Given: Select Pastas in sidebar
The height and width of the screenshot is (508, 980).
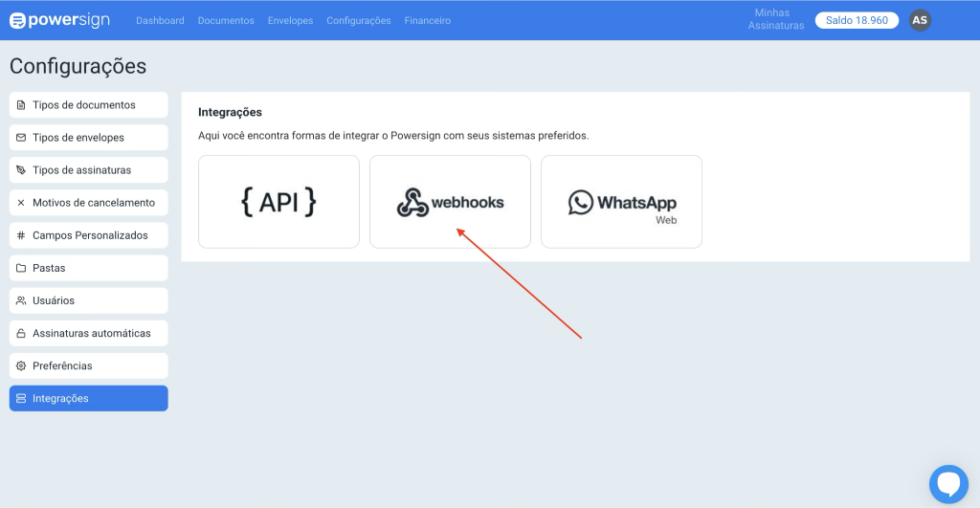Looking at the screenshot, I should click(89, 268).
